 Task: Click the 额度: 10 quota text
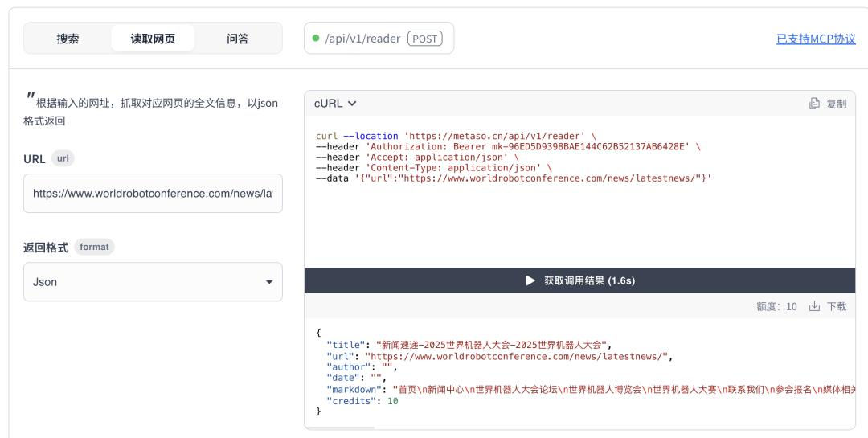pos(776,306)
